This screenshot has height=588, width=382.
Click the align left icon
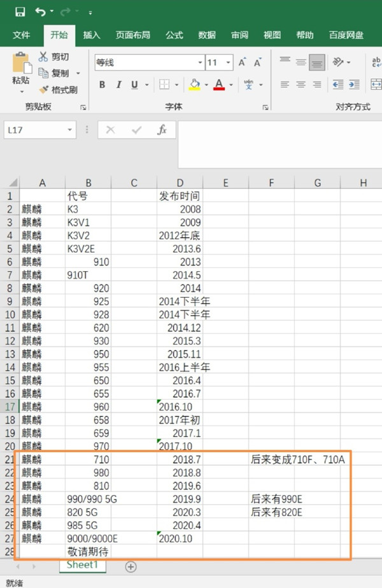(285, 85)
